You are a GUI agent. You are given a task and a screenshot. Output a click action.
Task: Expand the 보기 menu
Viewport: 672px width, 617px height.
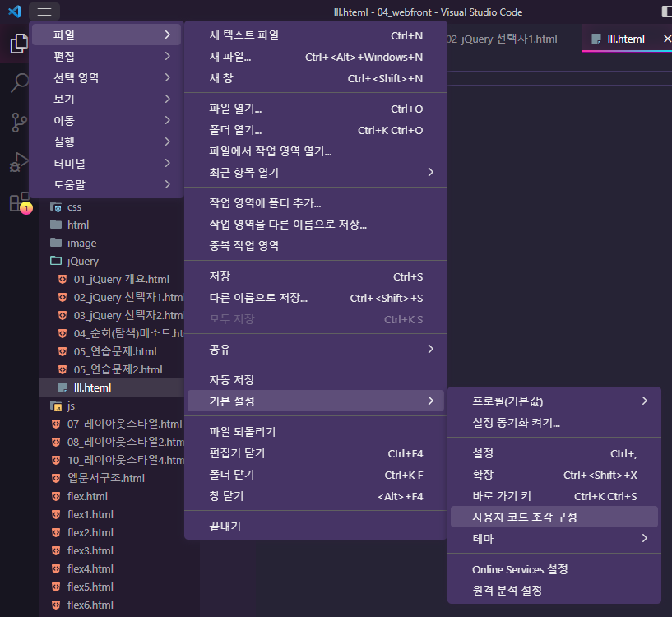(x=106, y=99)
